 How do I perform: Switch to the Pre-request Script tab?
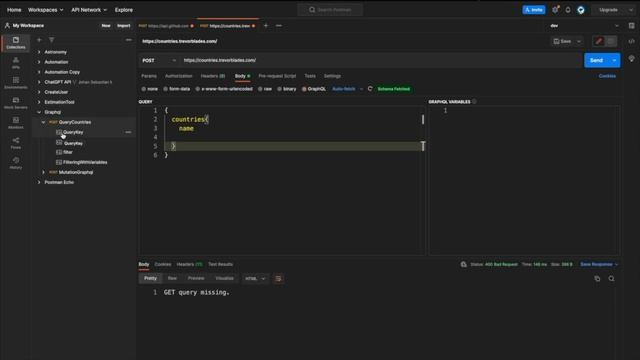pyautogui.click(x=277, y=76)
